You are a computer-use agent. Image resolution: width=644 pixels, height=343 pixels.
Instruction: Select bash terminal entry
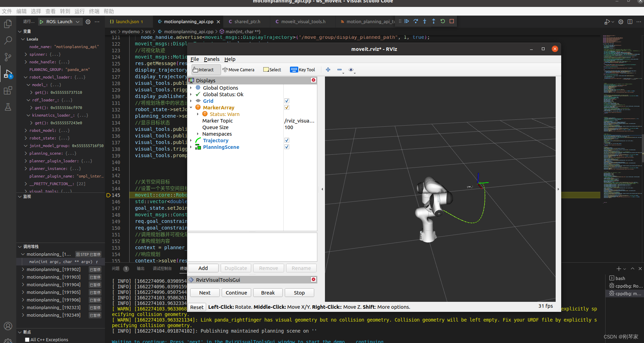tap(620, 278)
